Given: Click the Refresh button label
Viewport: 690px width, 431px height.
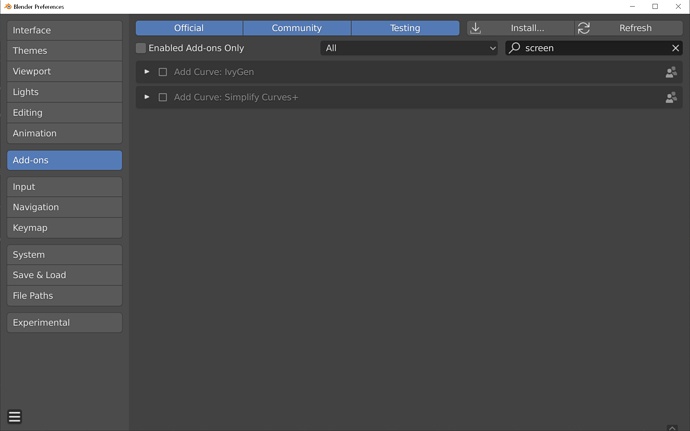Looking at the screenshot, I should pyautogui.click(x=635, y=28).
